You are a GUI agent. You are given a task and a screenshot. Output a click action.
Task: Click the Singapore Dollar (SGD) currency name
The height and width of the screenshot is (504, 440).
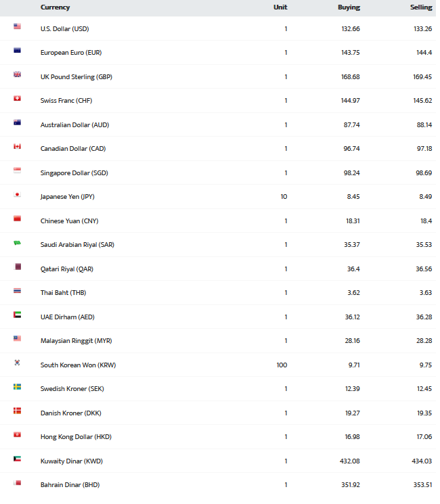pyautogui.click(x=74, y=173)
